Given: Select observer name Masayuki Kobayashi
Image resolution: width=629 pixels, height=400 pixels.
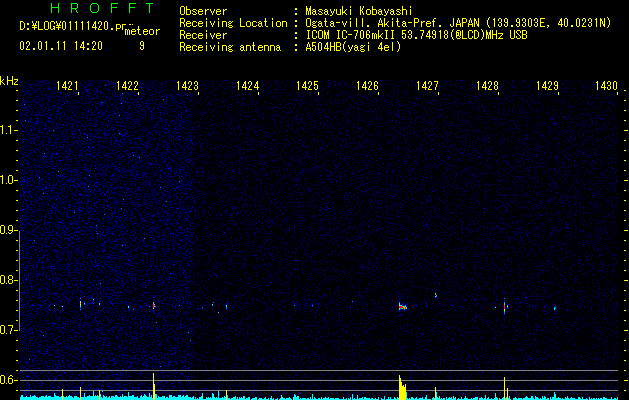Looking at the screenshot, I should click(x=359, y=11).
